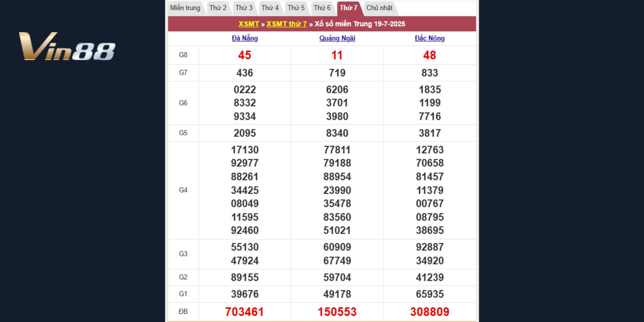Select Đắc Nông G8 result 48
This screenshot has height=322, width=644.
(x=430, y=55)
